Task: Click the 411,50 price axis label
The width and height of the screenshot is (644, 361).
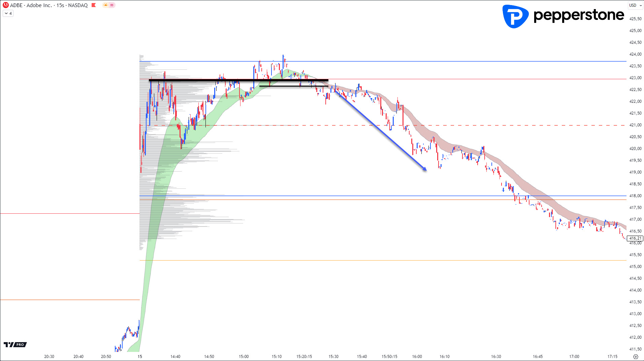Action: tap(635, 349)
